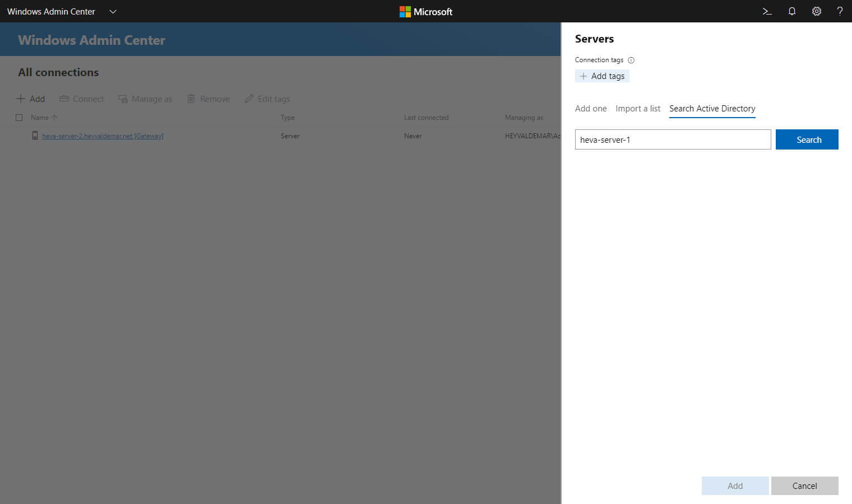Click Edit tags in the toolbar

[267, 99]
